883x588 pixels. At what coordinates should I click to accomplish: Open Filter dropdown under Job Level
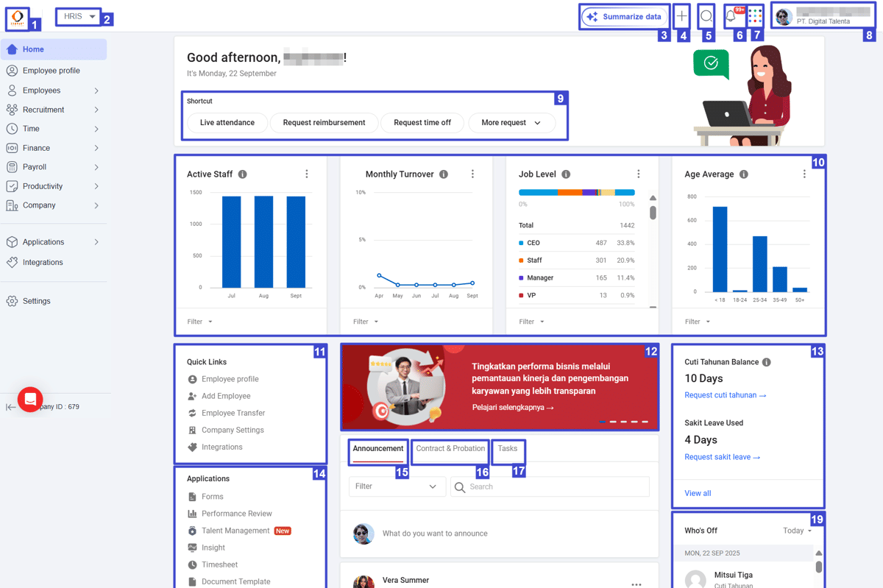(532, 322)
